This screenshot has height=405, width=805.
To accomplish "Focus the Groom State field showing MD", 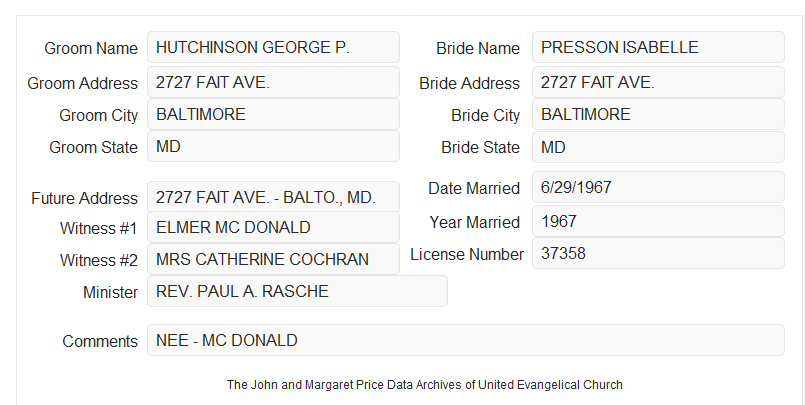I will click(273, 146).
